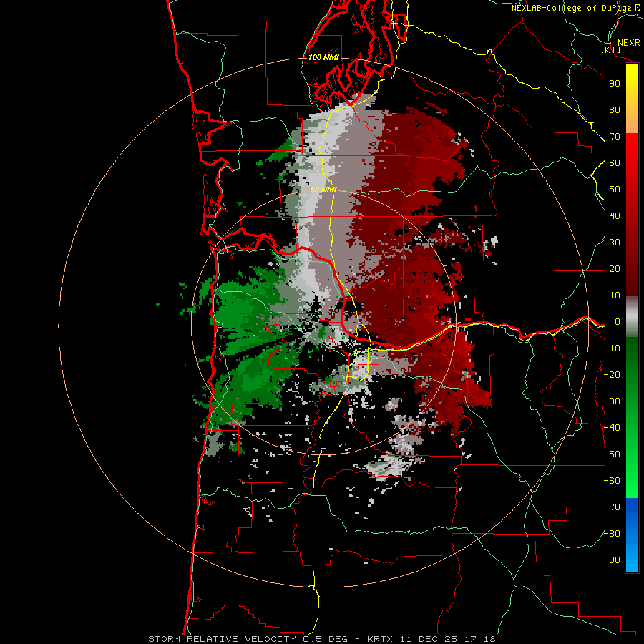
Task: Click the -70 value on the velocity scale
Action: [612, 507]
